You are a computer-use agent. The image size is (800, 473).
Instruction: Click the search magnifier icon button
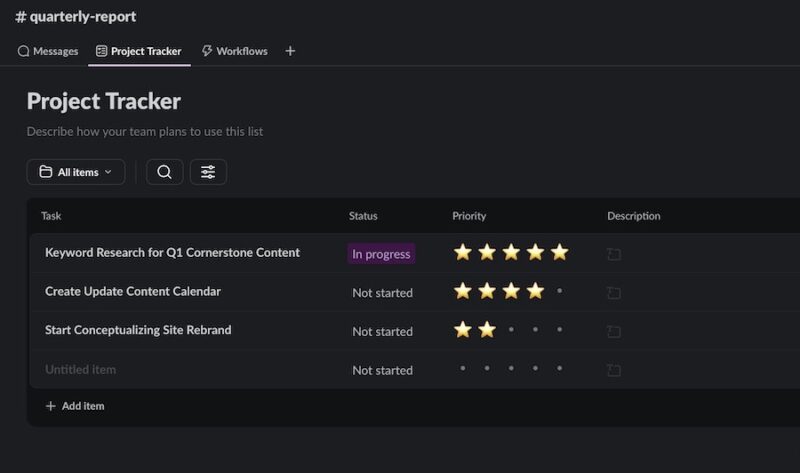(x=164, y=172)
